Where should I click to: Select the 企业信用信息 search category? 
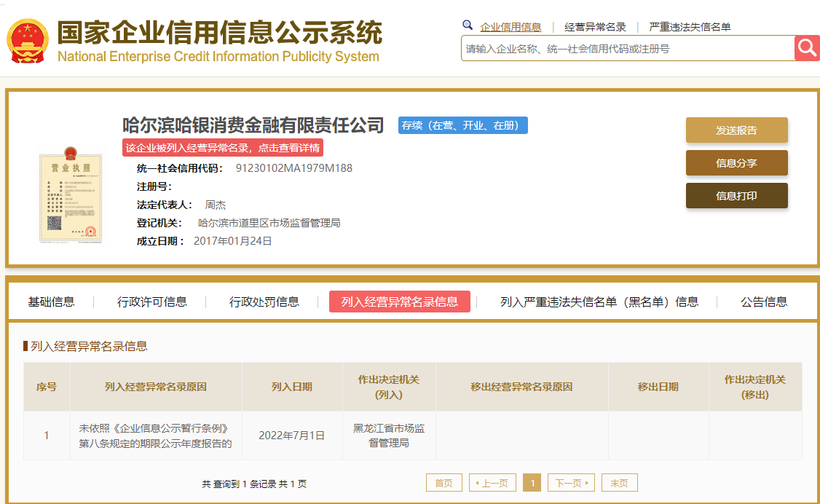[x=510, y=27]
